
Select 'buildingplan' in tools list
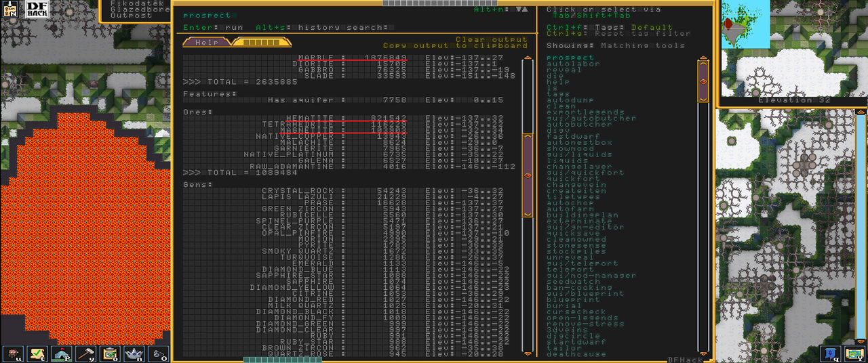coord(583,216)
